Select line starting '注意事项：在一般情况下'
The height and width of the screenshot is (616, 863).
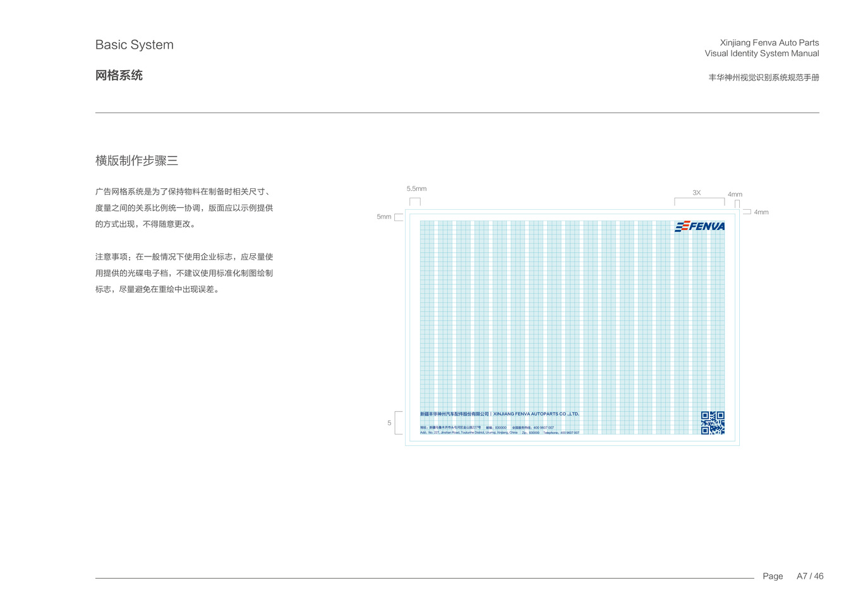coord(184,257)
